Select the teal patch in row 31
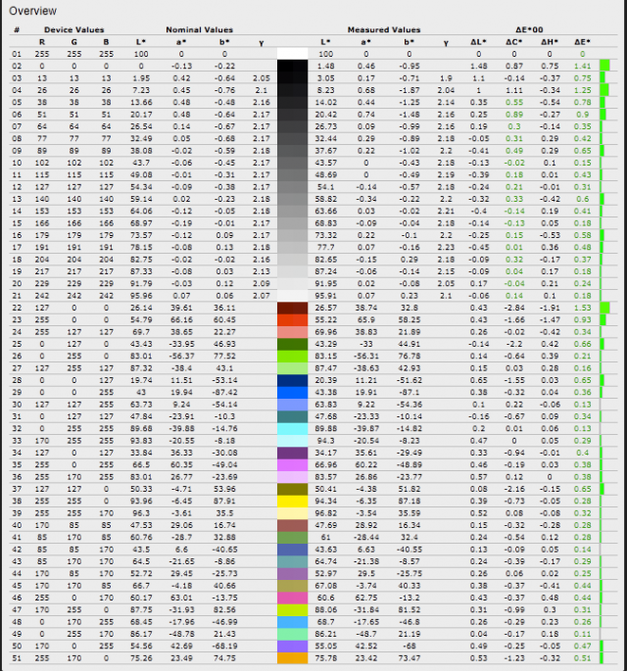This screenshot has width=627, height=672. pos(292,416)
